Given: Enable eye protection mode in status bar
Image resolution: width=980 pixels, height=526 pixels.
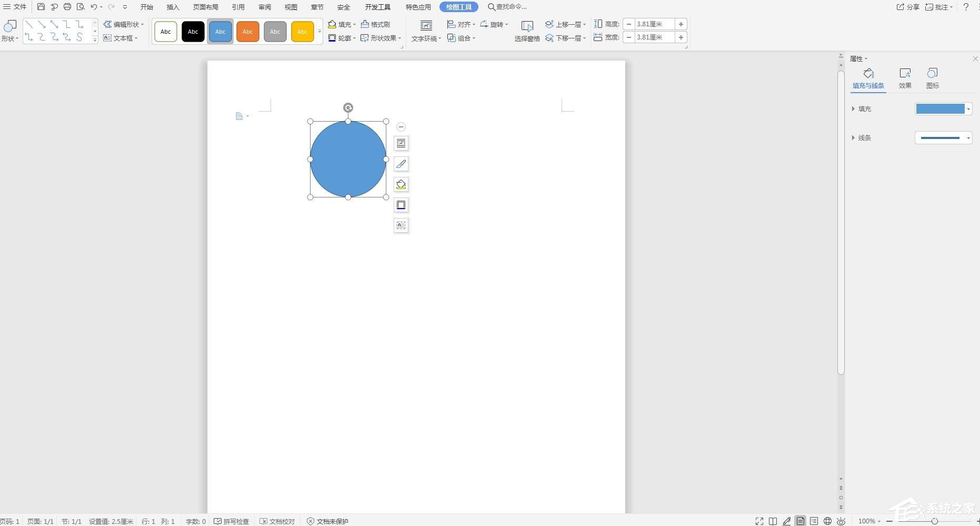Looking at the screenshot, I should [x=841, y=521].
